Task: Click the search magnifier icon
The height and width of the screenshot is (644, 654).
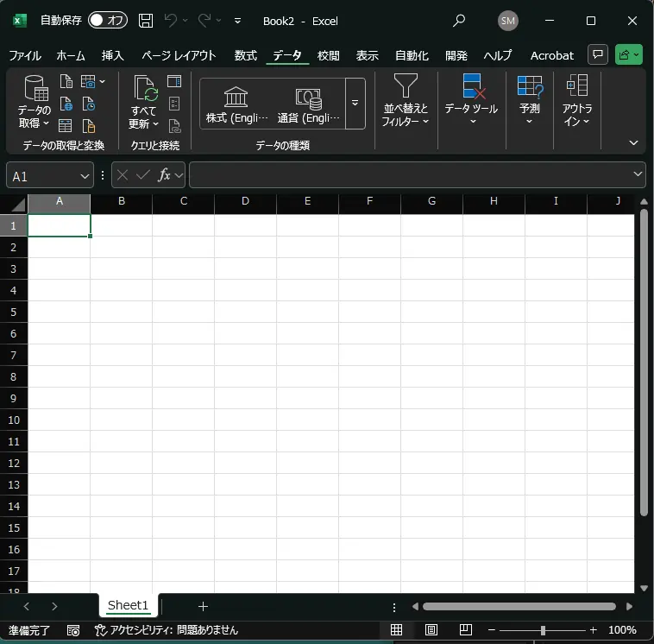Action: [459, 21]
